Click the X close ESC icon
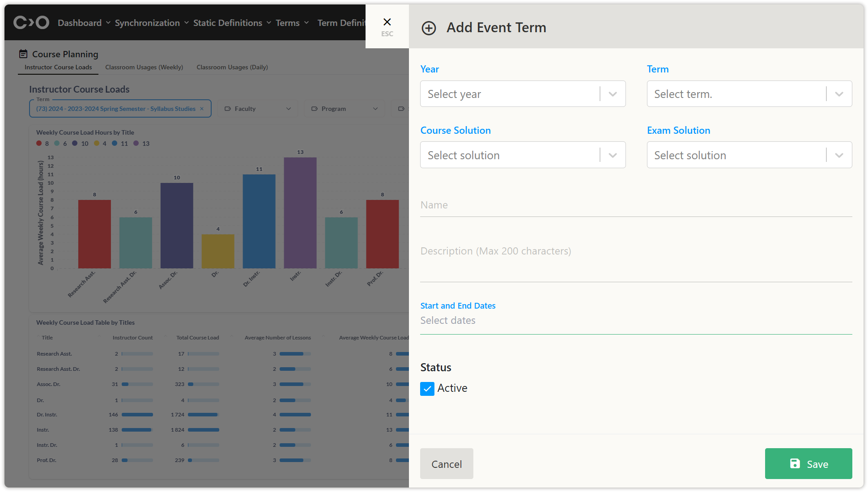Viewport: 868px width, 492px height. click(x=387, y=22)
